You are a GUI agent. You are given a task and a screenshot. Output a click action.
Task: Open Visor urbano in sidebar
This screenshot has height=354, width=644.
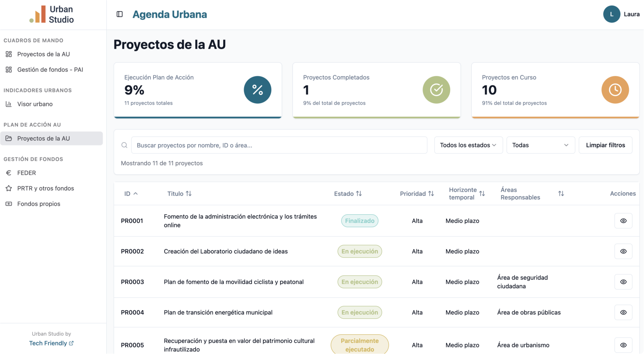point(35,104)
